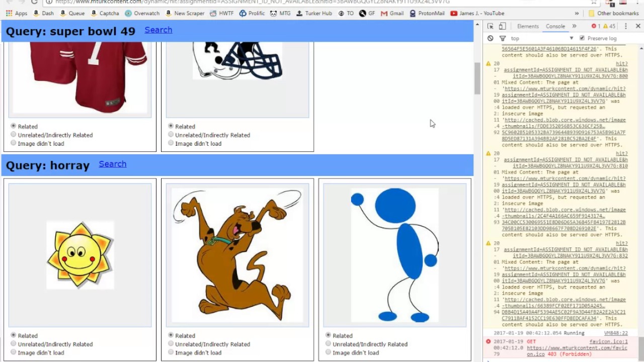644x362 pixels.
Task: Select Related under the blue stick figure
Action: point(329,335)
